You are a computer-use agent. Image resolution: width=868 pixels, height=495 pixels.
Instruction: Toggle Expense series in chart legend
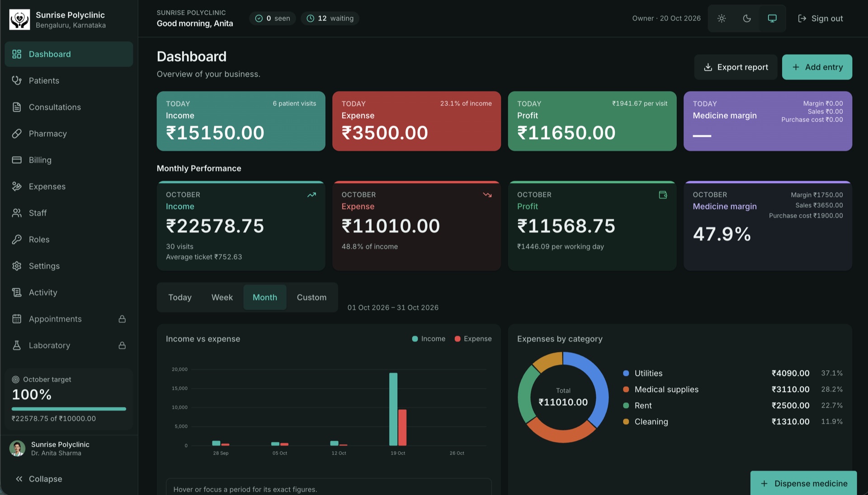tap(473, 339)
